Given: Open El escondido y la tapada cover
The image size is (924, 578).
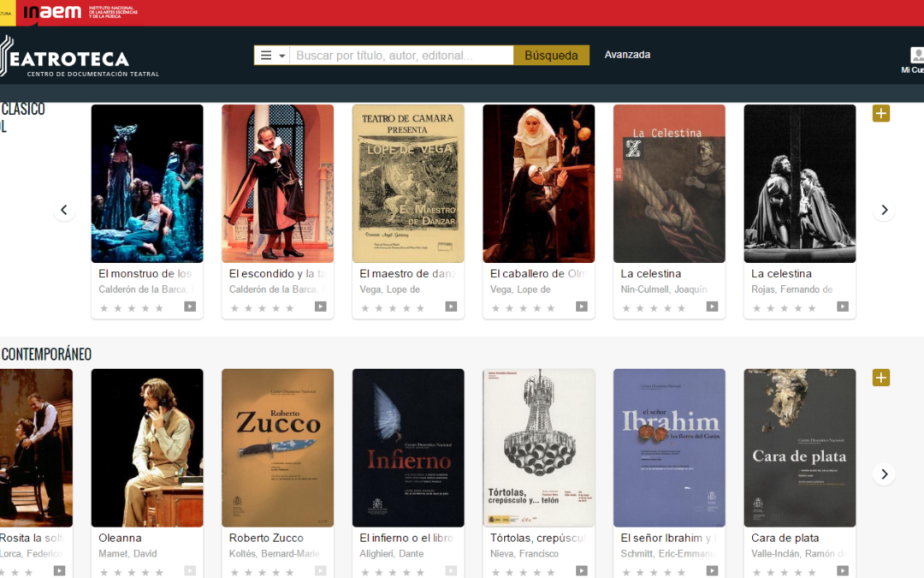Looking at the screenshot, I should (x=277, y=183).
